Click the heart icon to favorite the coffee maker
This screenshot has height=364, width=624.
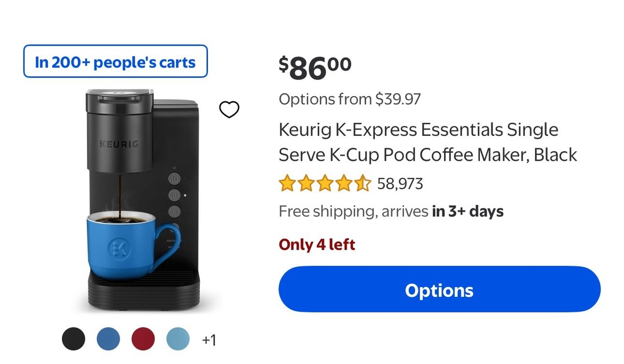point(229,109)
